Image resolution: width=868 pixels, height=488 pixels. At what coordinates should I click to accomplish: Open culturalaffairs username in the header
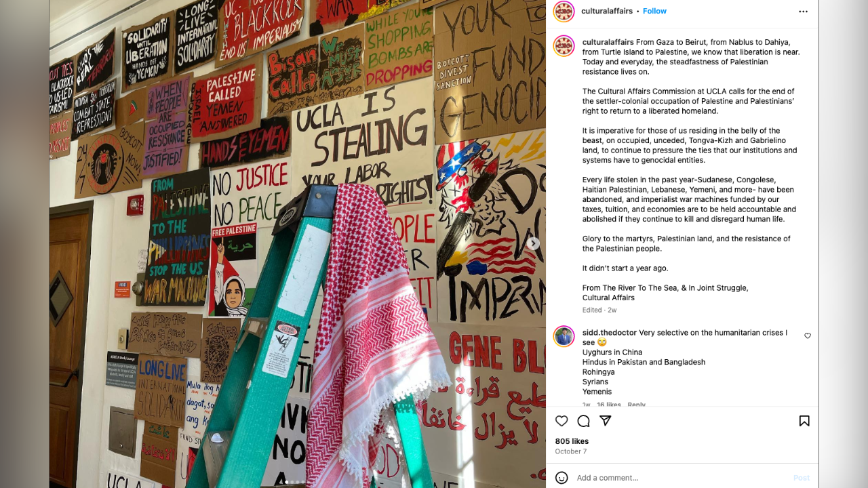coord(607,11)
